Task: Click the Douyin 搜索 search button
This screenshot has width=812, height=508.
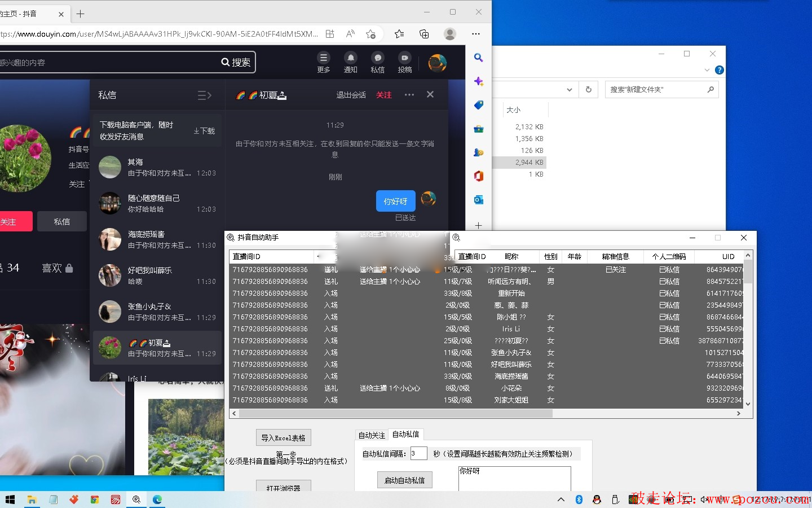Action: 236,62
